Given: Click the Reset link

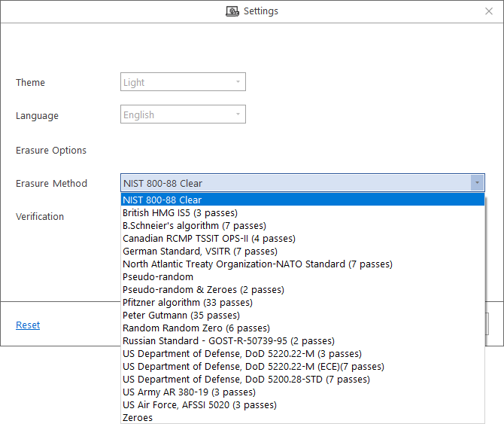Looking at the screenshot, I should (28, 325).
